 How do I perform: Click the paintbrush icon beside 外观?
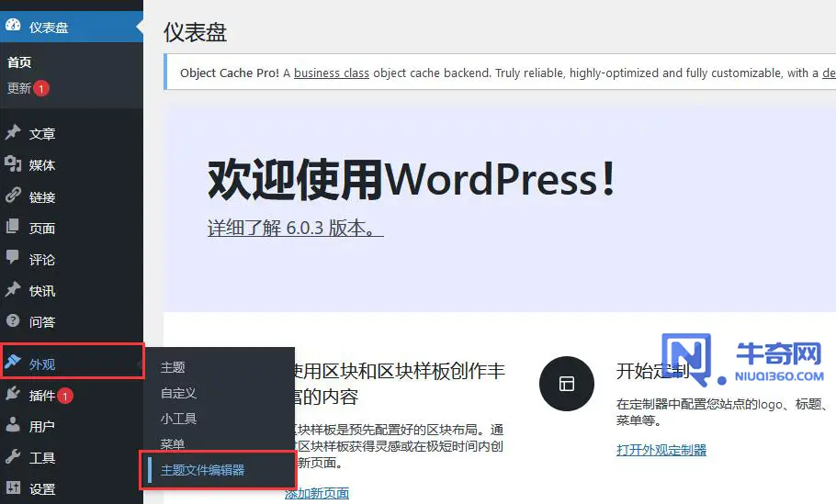[x=13, y=363]
